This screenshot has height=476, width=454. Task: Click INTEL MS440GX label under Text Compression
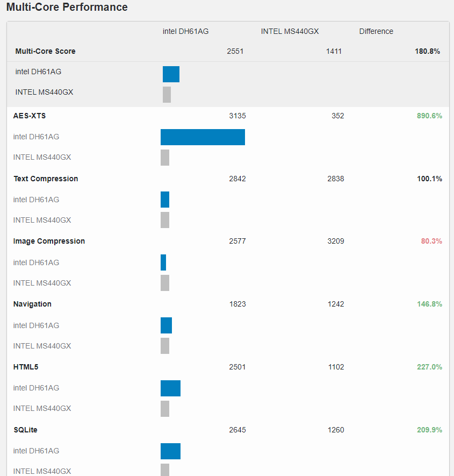42,220
